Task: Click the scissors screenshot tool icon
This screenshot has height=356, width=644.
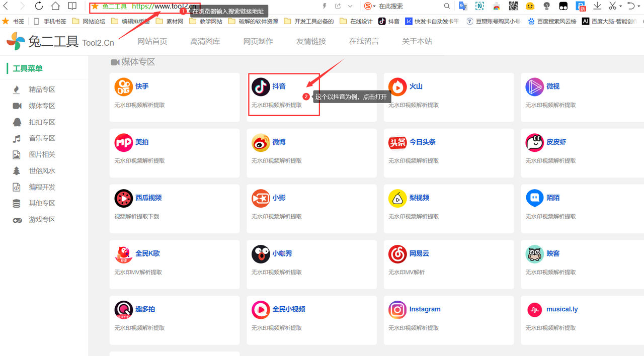Action: coord(612,6)
